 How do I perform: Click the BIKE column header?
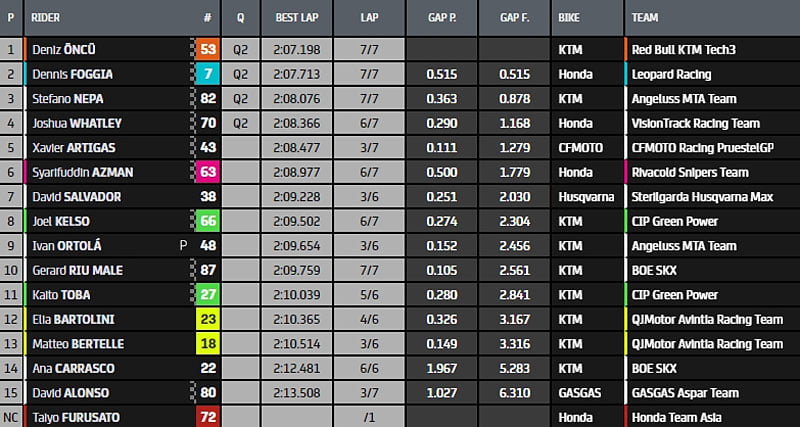pos(571,18)
